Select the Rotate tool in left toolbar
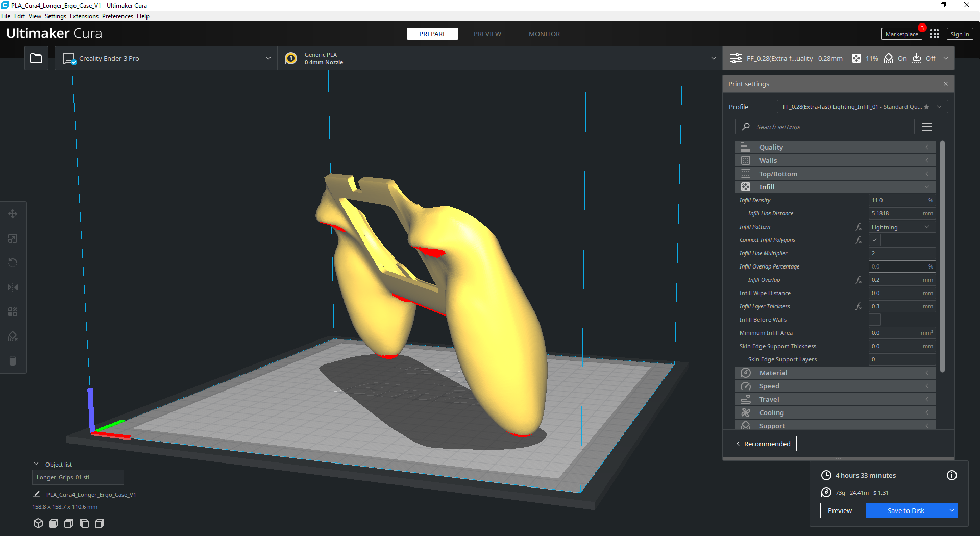The image size is (980, 536). click(13, 263)
